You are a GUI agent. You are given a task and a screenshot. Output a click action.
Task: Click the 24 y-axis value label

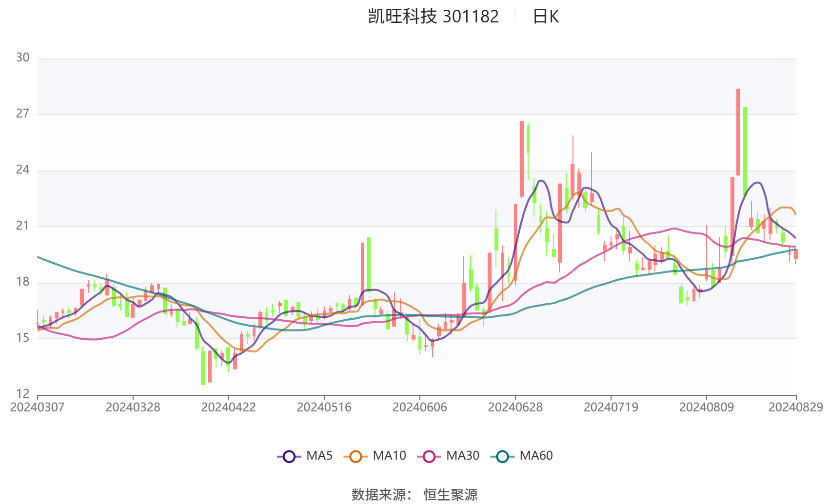(x=22, y=170)
